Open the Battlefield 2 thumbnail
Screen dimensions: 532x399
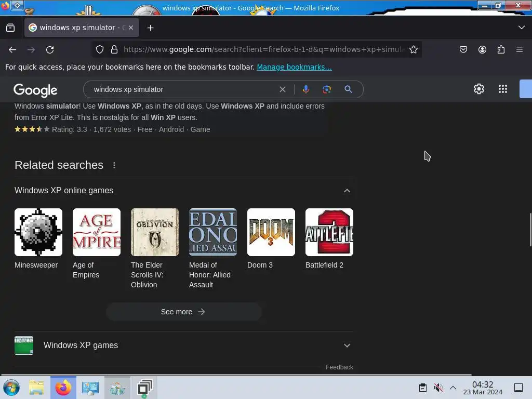(329, 232)
